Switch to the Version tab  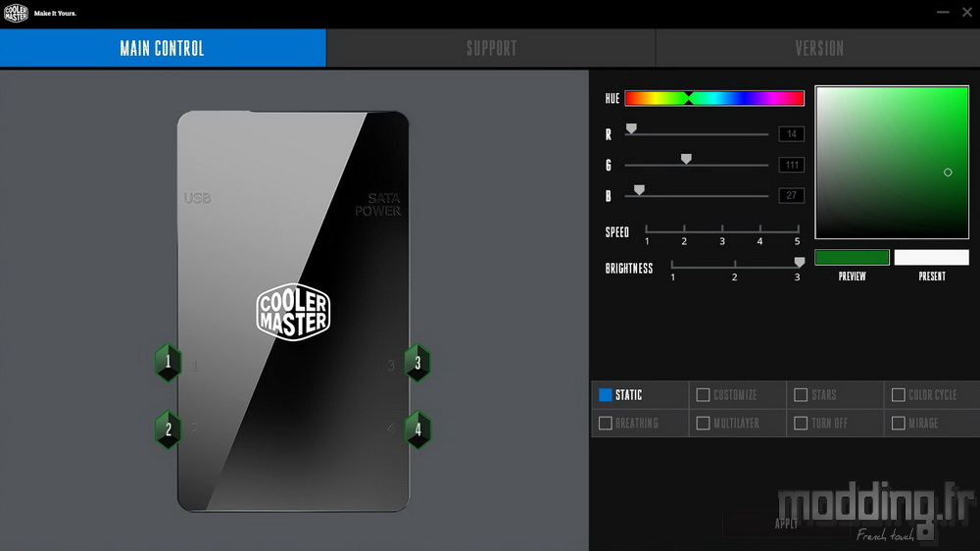click(818, 48)
